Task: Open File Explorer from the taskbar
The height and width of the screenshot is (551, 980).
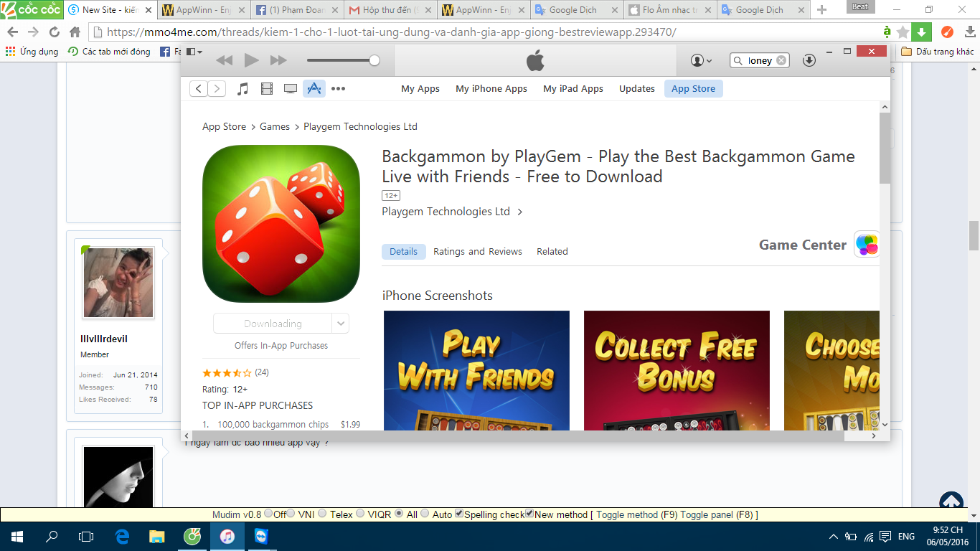Action: pyautogui.click(x=157, y=537)
